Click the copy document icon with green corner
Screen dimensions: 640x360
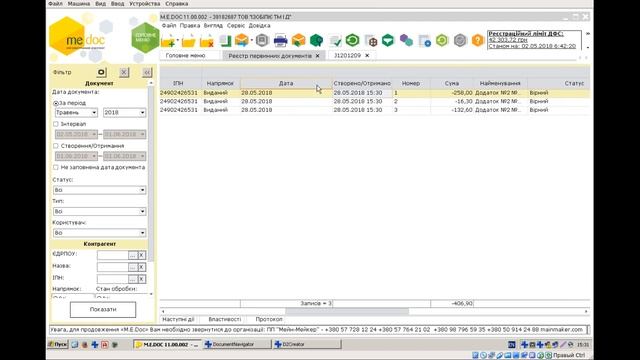225,40
